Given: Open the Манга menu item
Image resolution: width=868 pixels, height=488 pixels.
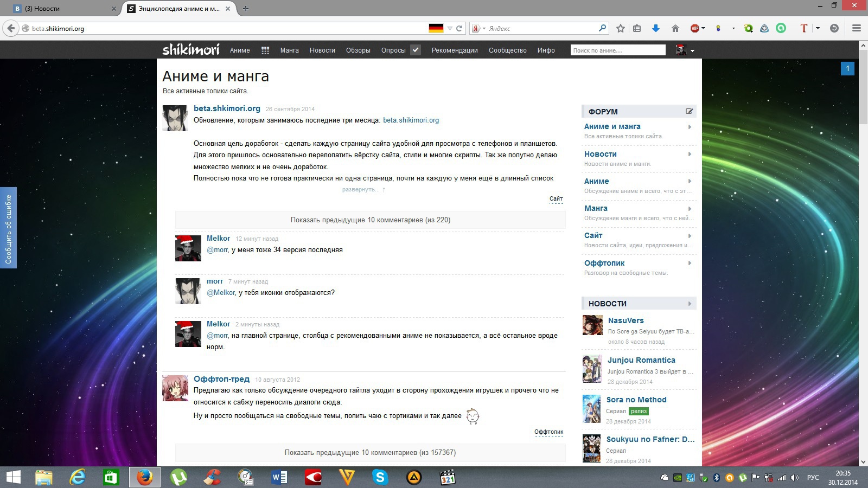Looking at the screenshot, I should [x=289, y=50].
